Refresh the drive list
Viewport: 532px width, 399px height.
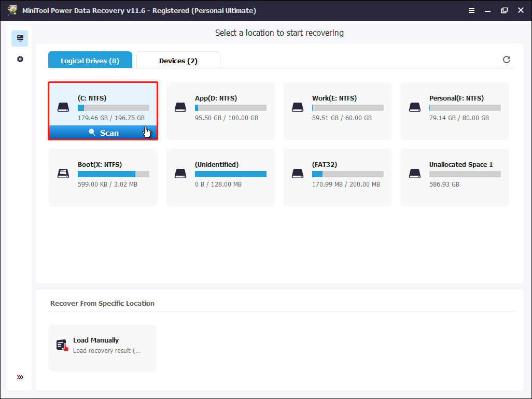tap(507, 60)
